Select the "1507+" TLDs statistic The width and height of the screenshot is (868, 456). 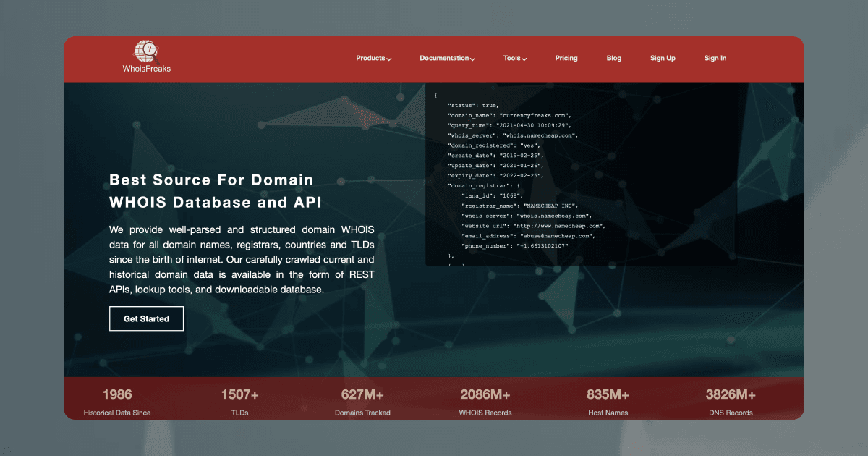coord(240,394)
